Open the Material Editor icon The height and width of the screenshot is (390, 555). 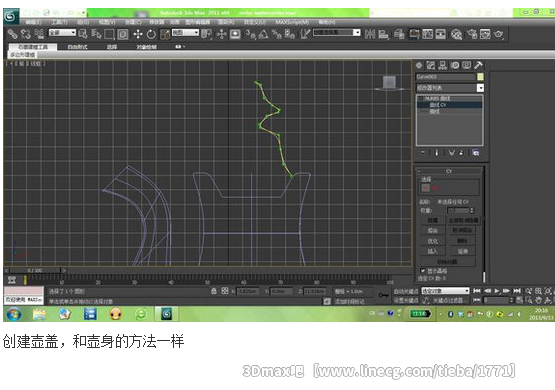pyautogui.click(x=457, y=34)
